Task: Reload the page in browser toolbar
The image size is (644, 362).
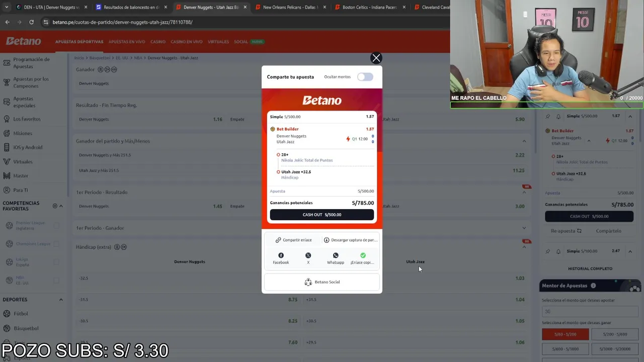Action: (x=31, y=22)
